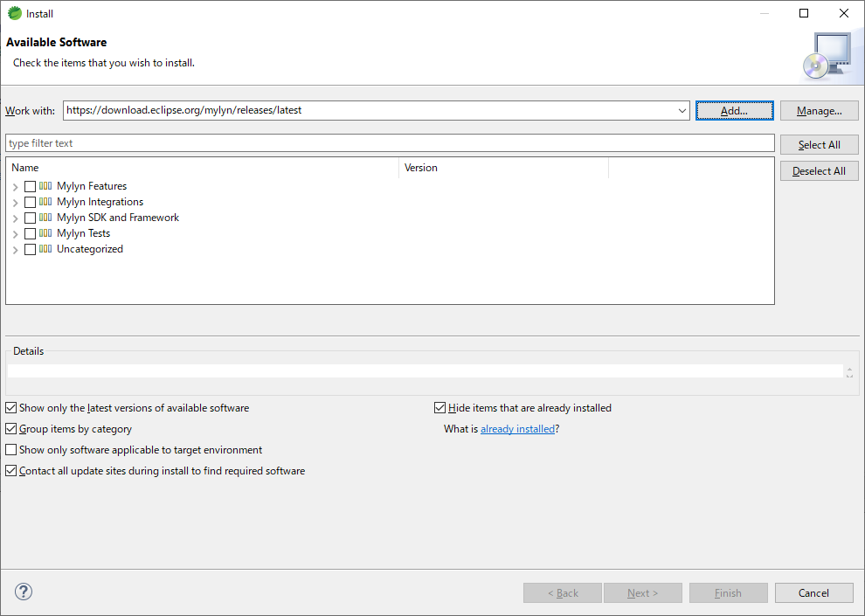Check the Uncategorized checkbox
The width and height of the screenshot is (865, 616).
click(x=31, y=249)
